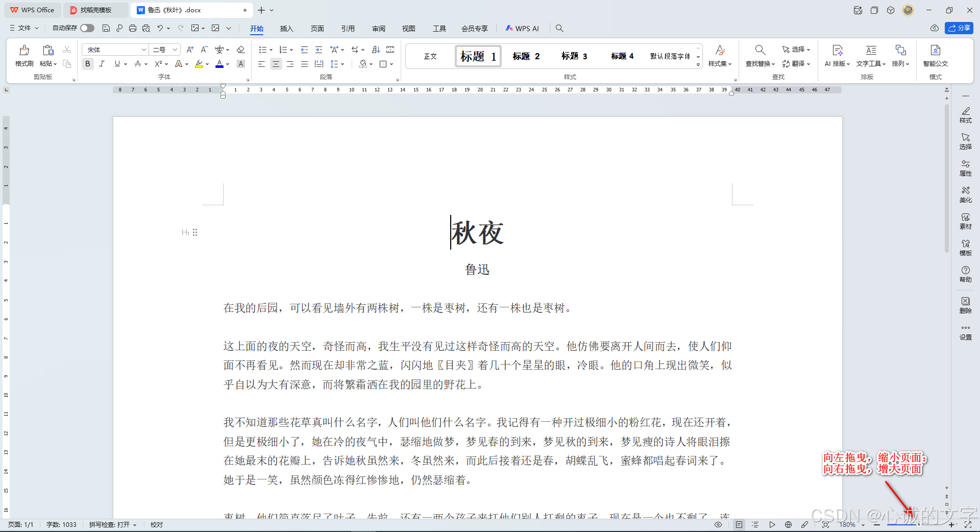This screenshot has width=980, height=532.
Task: Click the sort A-Z icon
Action: 376,50
